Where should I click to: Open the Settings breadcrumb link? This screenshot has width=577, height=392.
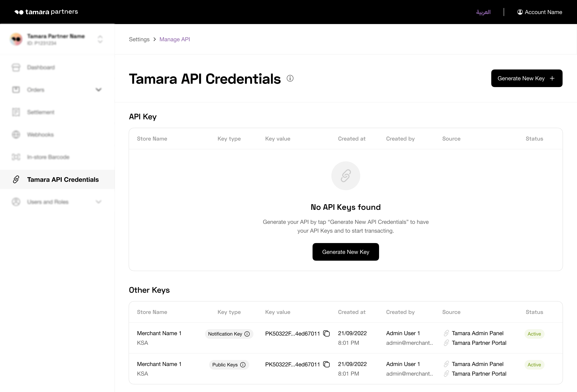coord(139,39)
